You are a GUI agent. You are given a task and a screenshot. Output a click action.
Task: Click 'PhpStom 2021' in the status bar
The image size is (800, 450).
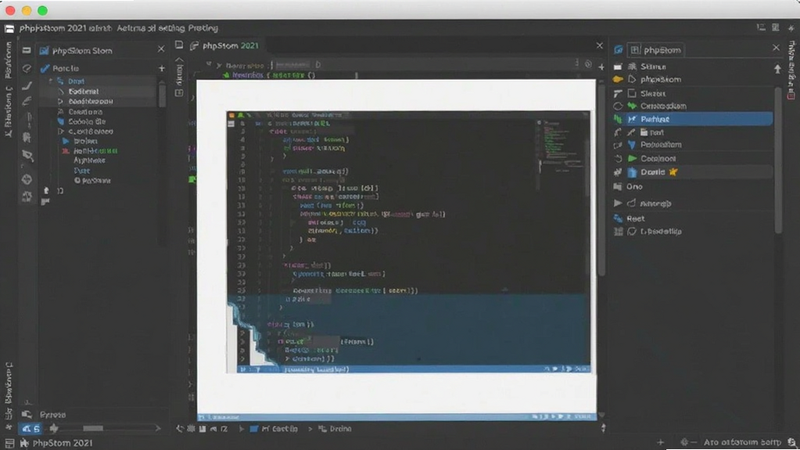pos(63,443)
